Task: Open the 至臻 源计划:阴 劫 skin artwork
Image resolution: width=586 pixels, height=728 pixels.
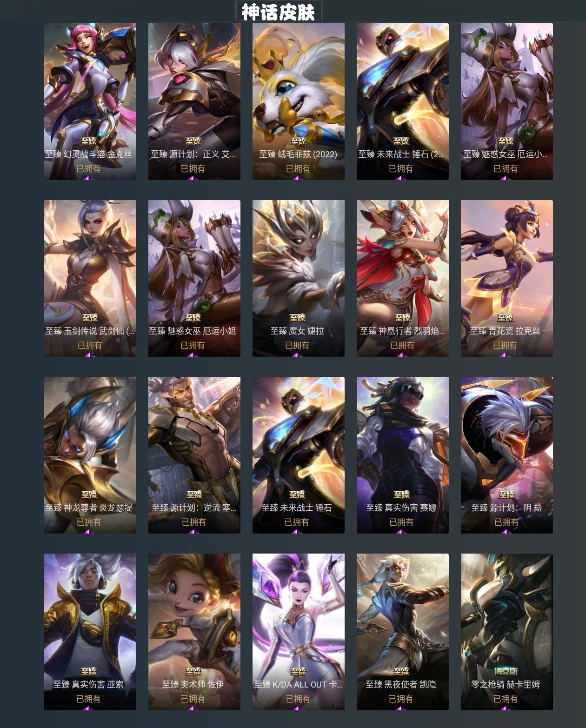Action: (x=507, y=455)
